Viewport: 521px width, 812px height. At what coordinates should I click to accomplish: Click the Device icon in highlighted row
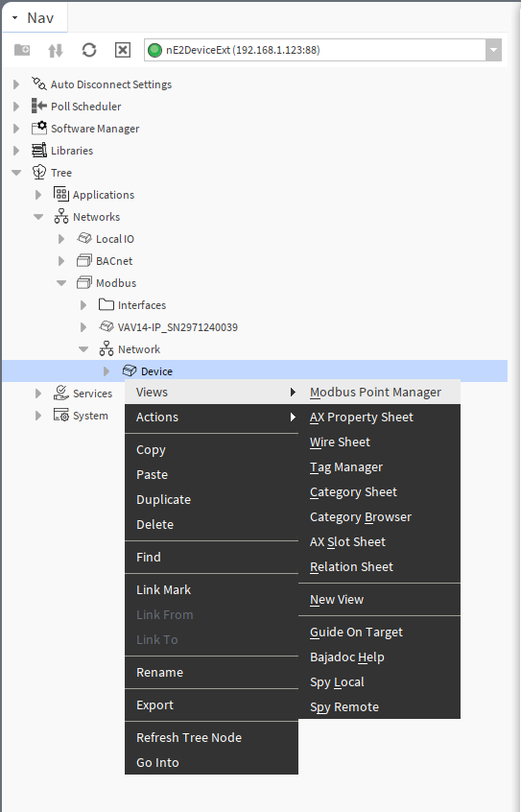pyautogui.click(x=129, y=370)
